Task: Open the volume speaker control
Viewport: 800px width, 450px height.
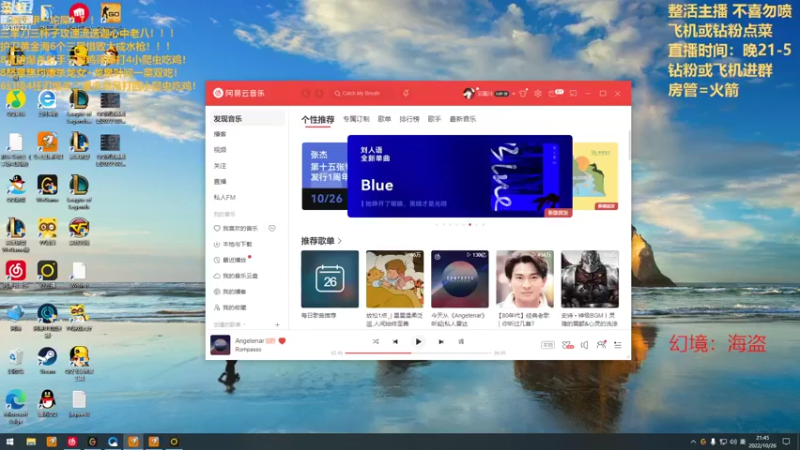Action: click(584, 345)
